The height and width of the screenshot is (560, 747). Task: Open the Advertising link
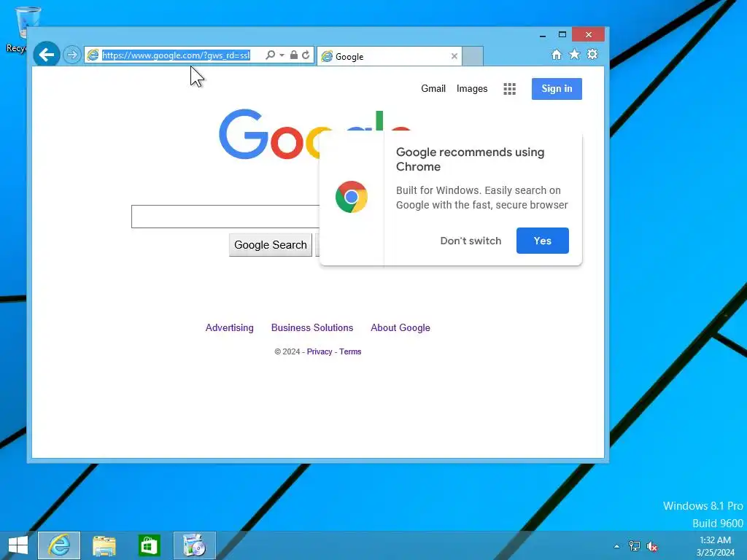tap(229, 327)
